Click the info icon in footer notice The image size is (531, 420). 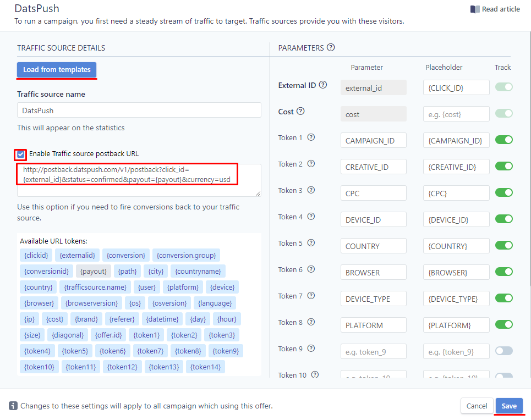coord(13,406)
